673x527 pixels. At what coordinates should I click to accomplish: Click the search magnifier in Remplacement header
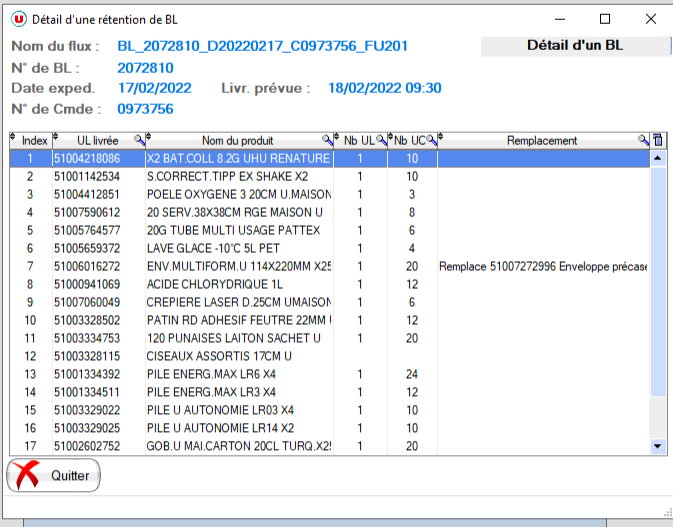click(643, 141)
